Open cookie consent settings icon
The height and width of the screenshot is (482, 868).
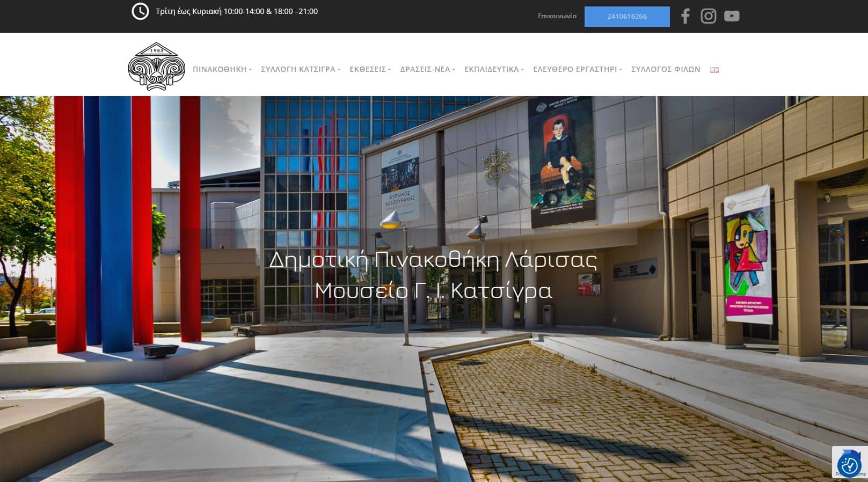click(x=849, y=465)
